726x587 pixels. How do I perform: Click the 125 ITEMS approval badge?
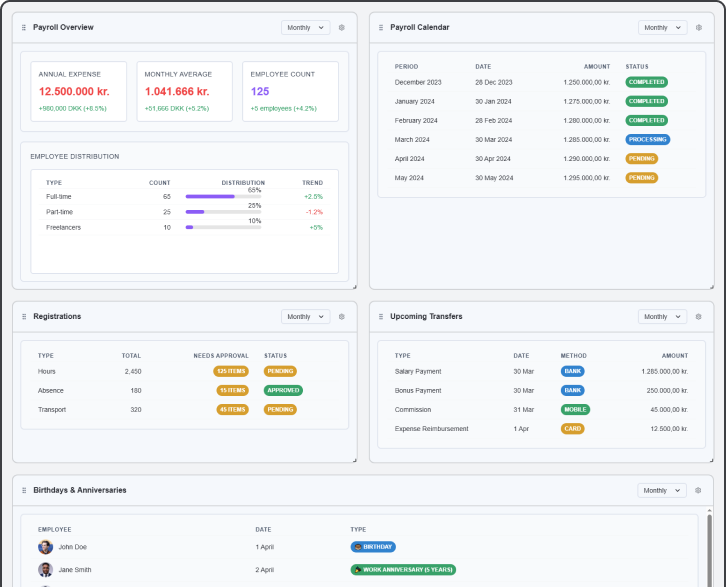click(231, 371)
